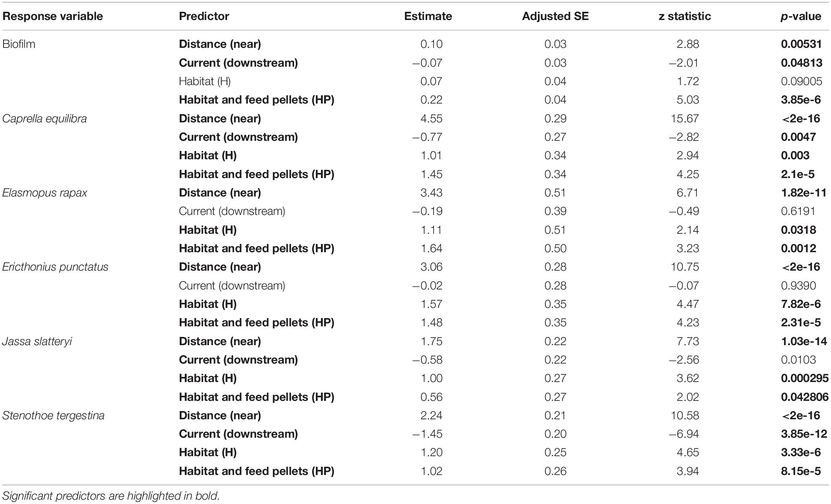Select the Biofilm response variable cell

(x=19, y=44)
